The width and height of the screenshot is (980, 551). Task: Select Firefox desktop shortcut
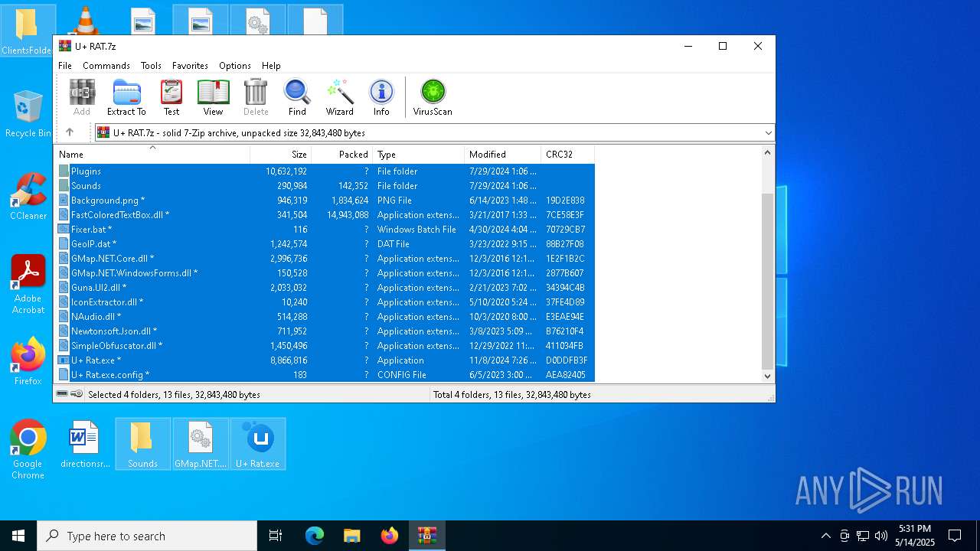pyautogui.click(x=28, y=361)
